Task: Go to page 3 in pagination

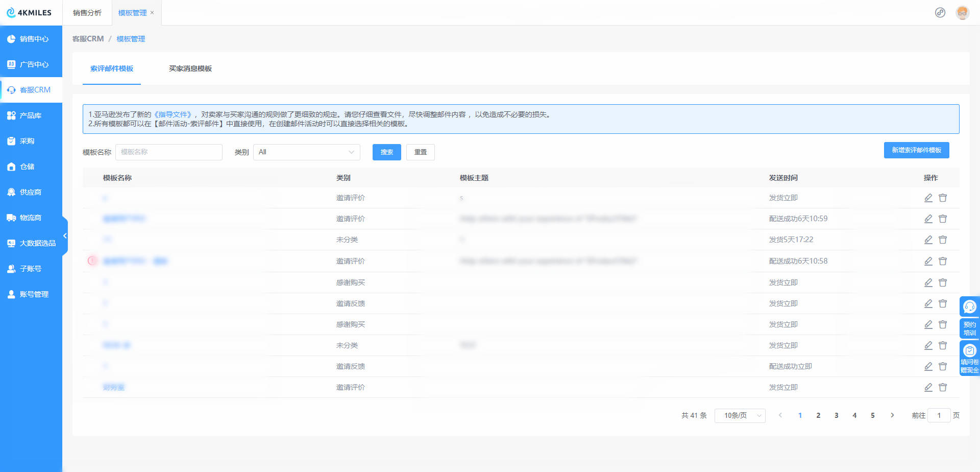Action: pyautogui.click(x=836, y=415)
